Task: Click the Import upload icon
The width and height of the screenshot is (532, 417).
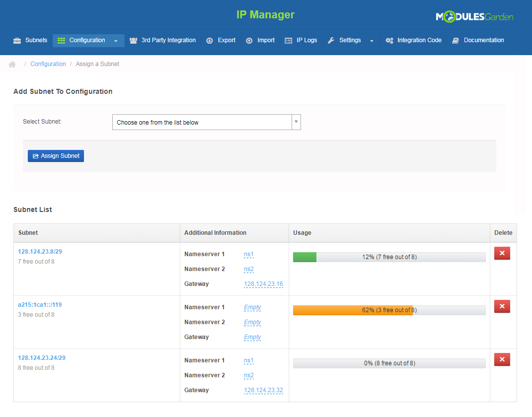Action: tap(249, 41)
